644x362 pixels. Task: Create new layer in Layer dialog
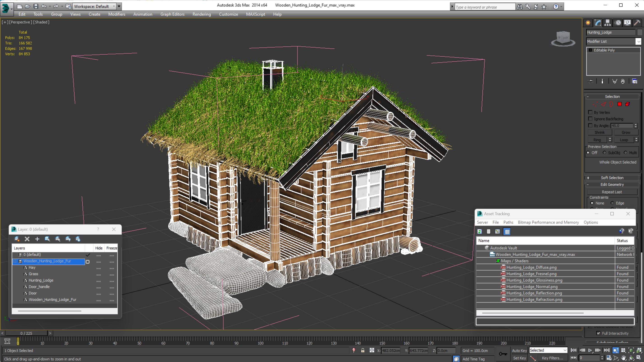(x=17, y=239)
